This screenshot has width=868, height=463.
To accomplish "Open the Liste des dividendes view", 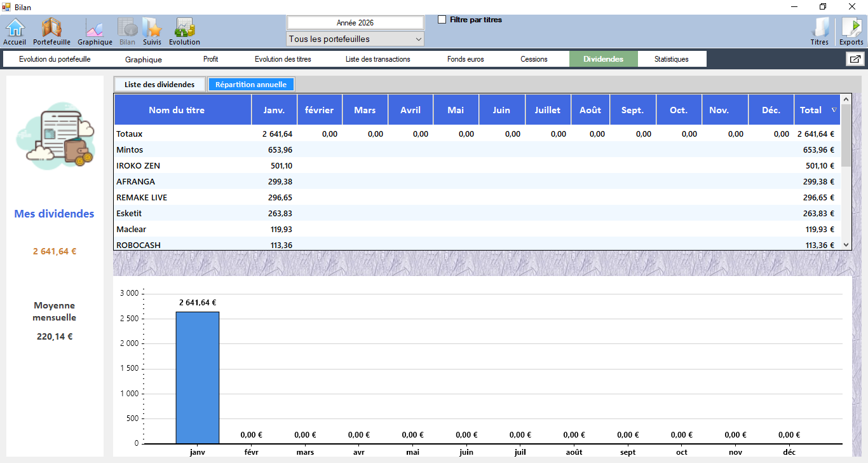I will (x=159, y=85).
